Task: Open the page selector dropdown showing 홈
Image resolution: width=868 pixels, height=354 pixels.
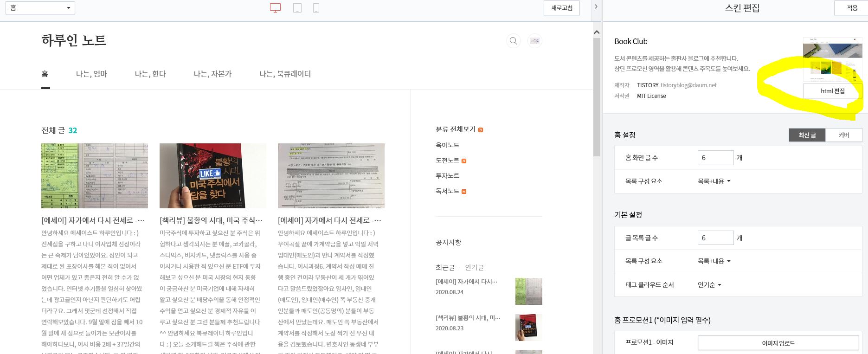Action: coord(40,8)
